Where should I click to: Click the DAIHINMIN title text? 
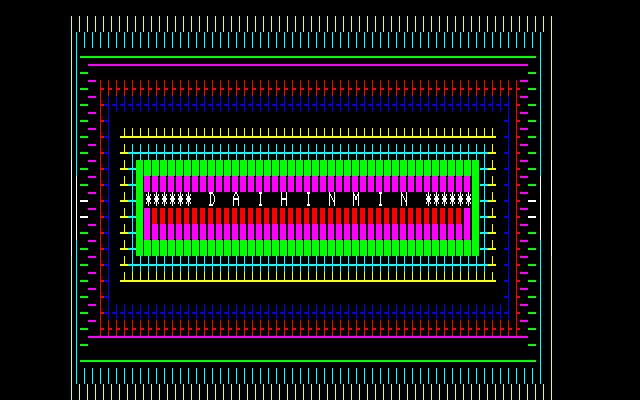coord(308,200)
